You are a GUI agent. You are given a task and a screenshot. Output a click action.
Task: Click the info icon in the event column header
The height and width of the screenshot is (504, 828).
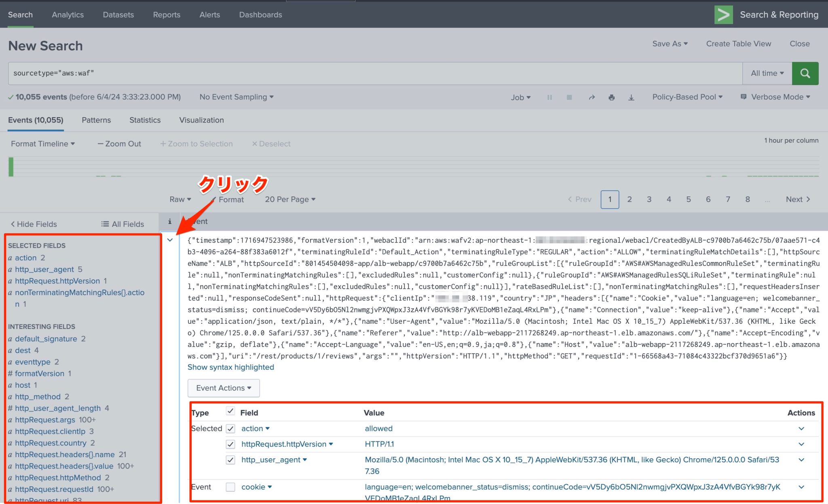(x=169, y=221)
